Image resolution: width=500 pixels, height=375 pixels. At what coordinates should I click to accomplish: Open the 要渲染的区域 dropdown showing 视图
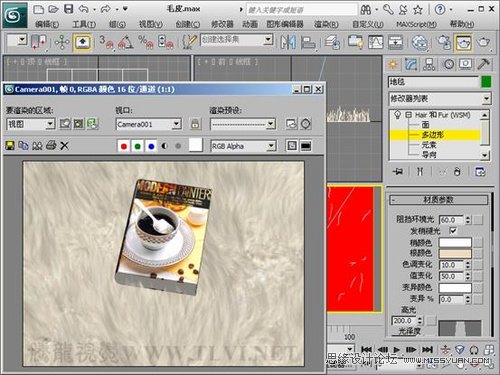(x=30, y=124)
